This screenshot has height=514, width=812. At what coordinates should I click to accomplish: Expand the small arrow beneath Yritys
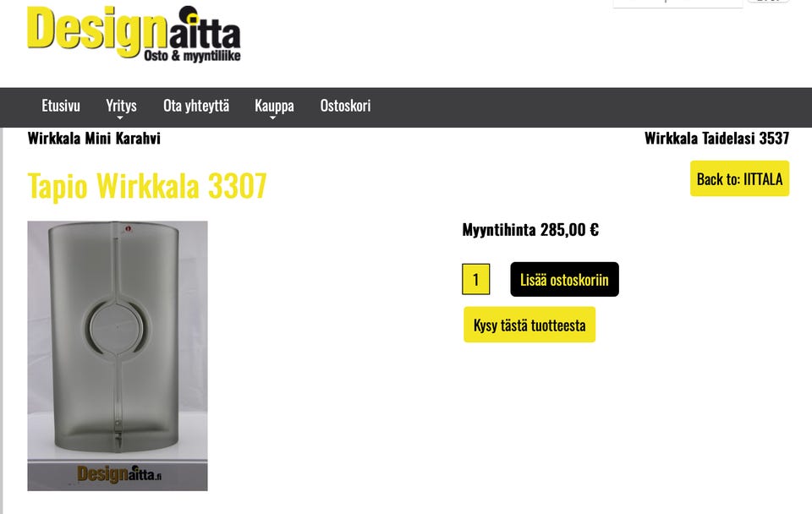(120, 118)
